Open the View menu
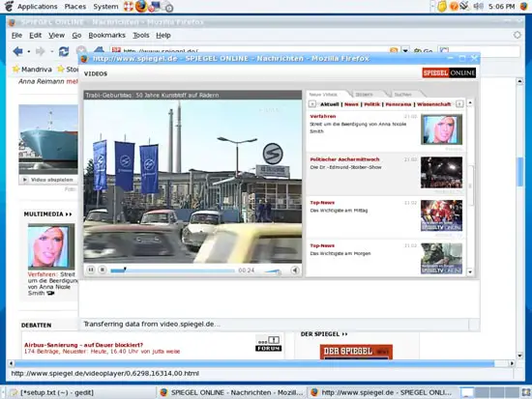Screen dimensions: 532x399 click(56, 35)
